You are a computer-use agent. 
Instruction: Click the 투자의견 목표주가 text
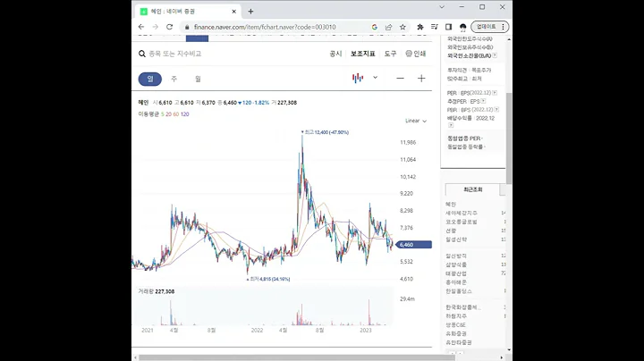tap(469, 71)
